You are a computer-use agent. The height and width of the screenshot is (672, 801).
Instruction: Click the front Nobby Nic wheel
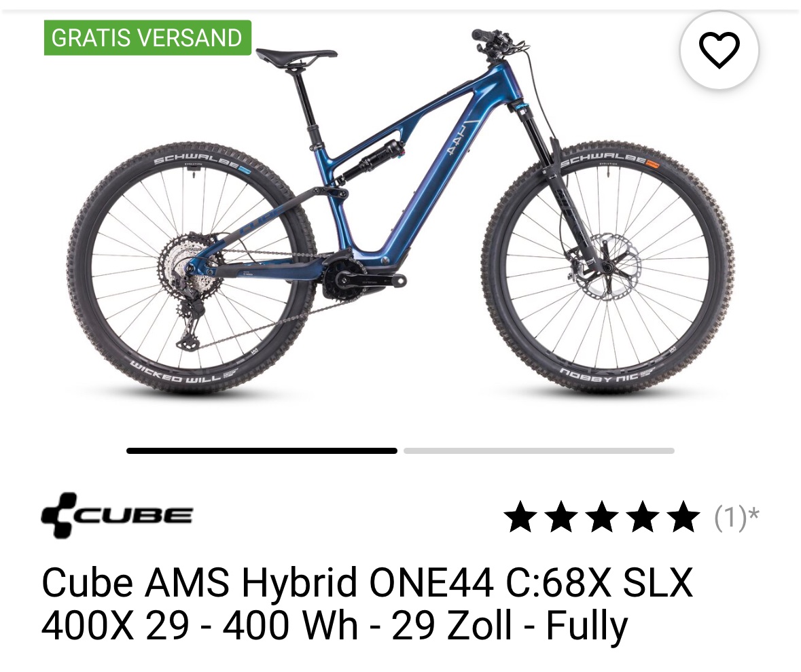(x=608, y=268)
